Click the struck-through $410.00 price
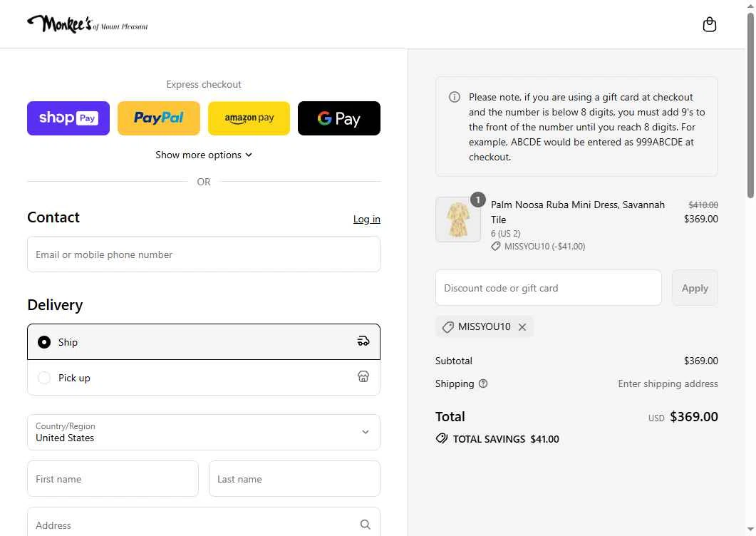 coord(703,205)
